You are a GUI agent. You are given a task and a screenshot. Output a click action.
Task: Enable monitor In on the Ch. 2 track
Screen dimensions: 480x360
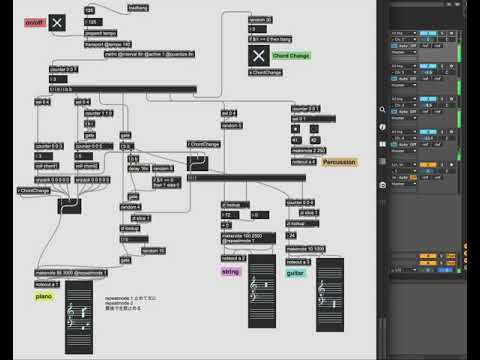(394, 46)
